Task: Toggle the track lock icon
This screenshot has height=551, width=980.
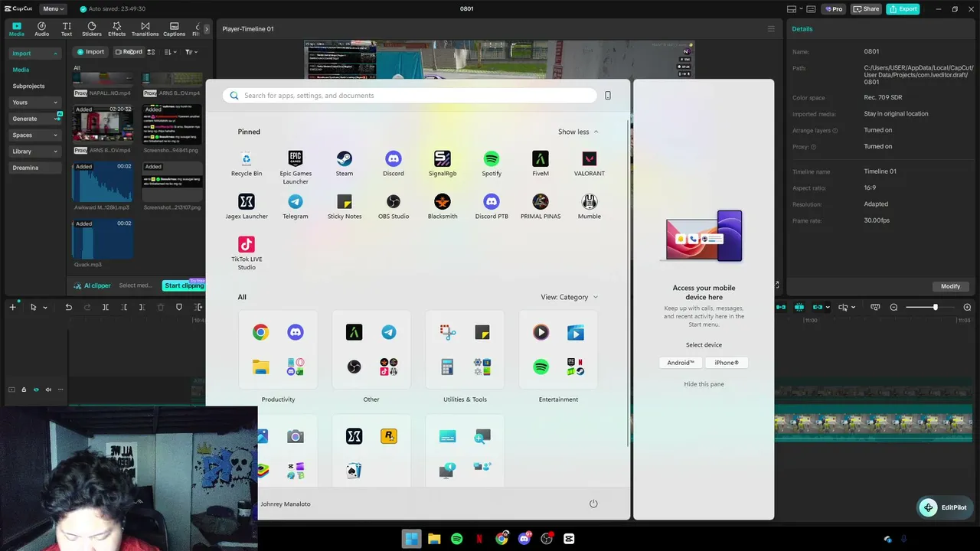Action: pyautogui.click(x=24, y=390)
